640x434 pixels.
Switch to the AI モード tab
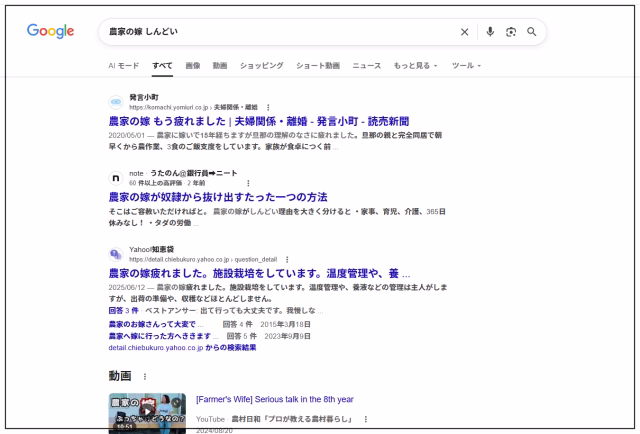[x=124, y=66]
